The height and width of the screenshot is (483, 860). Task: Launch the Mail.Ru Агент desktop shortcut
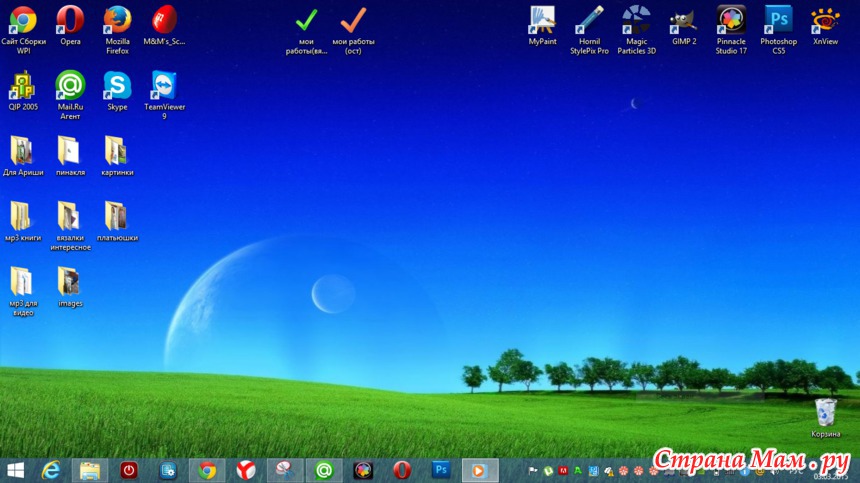tap(70, 95)
